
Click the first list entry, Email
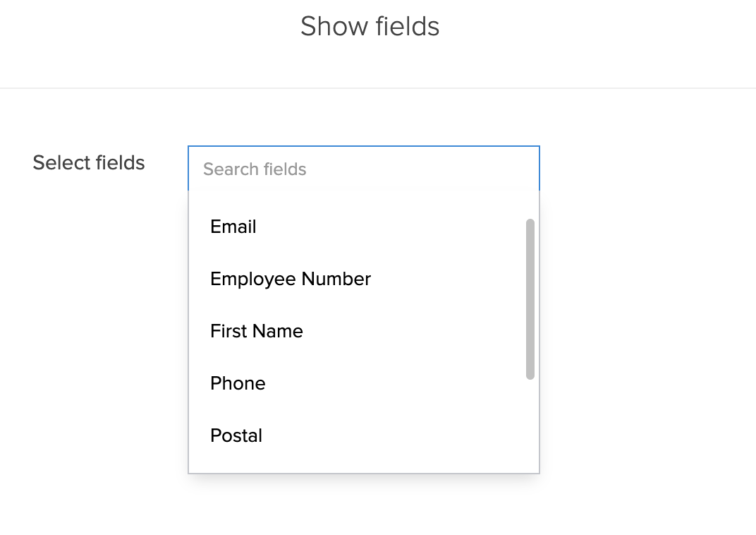[x=233, y=227]
